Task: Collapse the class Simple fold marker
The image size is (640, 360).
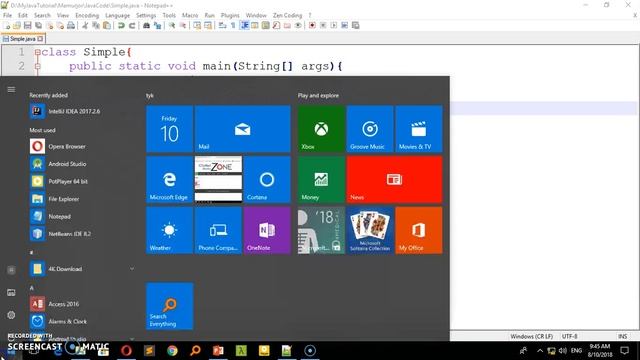Action: tap(38, 52)
